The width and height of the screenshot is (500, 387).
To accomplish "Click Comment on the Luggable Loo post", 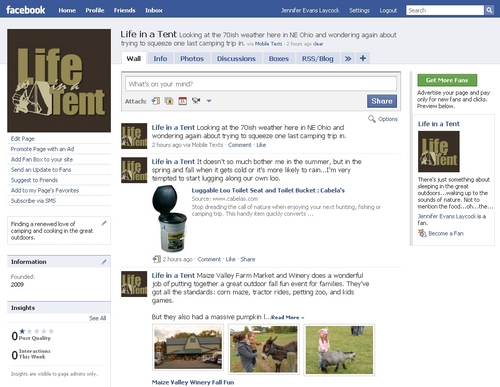I will pyautogui.click(x=209, y=259).
